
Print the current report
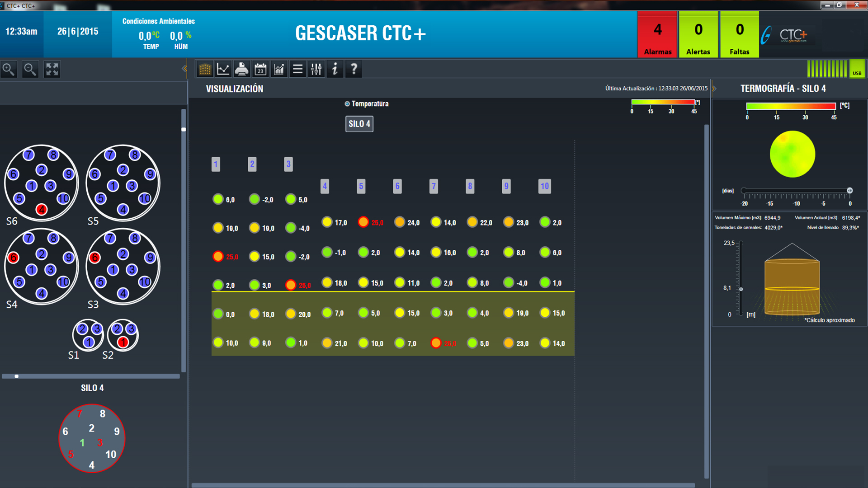coord(242,69)
